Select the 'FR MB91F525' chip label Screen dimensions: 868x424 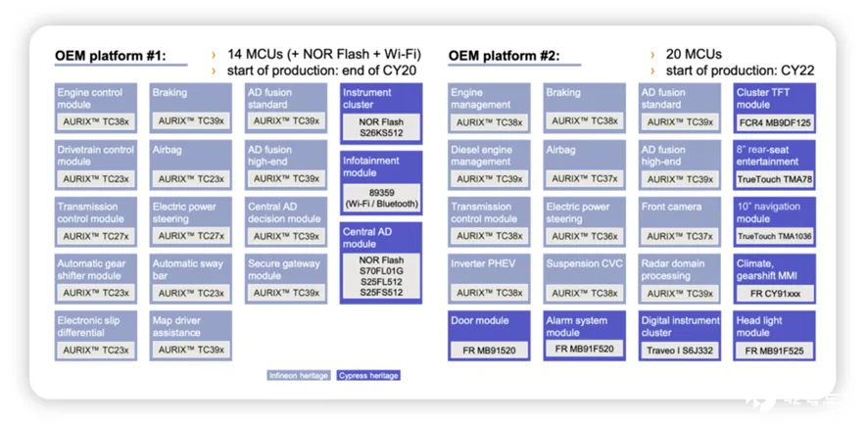(775, 351)
